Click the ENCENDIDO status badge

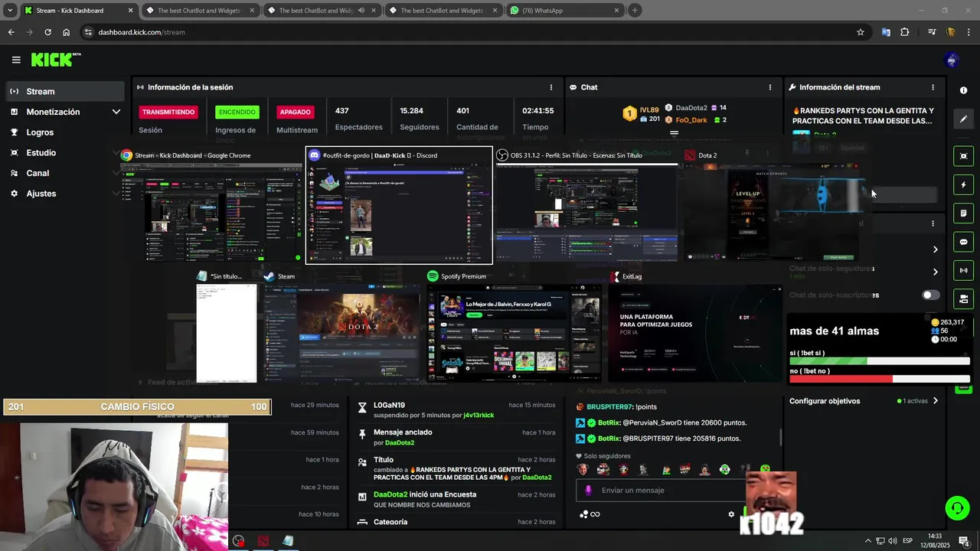(237, 112)
